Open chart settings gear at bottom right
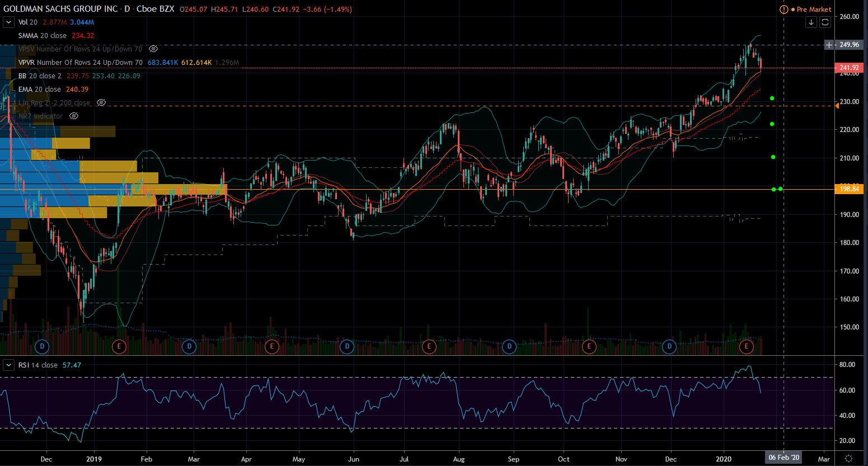Image resolution: width=868 pixels, height=466 pixels. tap(848, 458)
